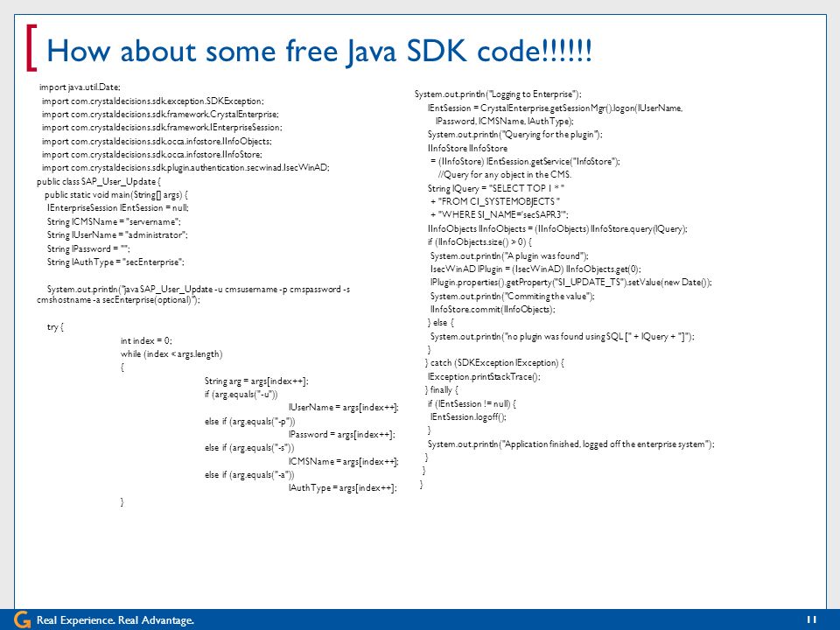Click 'else if (arg.equals("-p"))'

click(x=249, y=422)
